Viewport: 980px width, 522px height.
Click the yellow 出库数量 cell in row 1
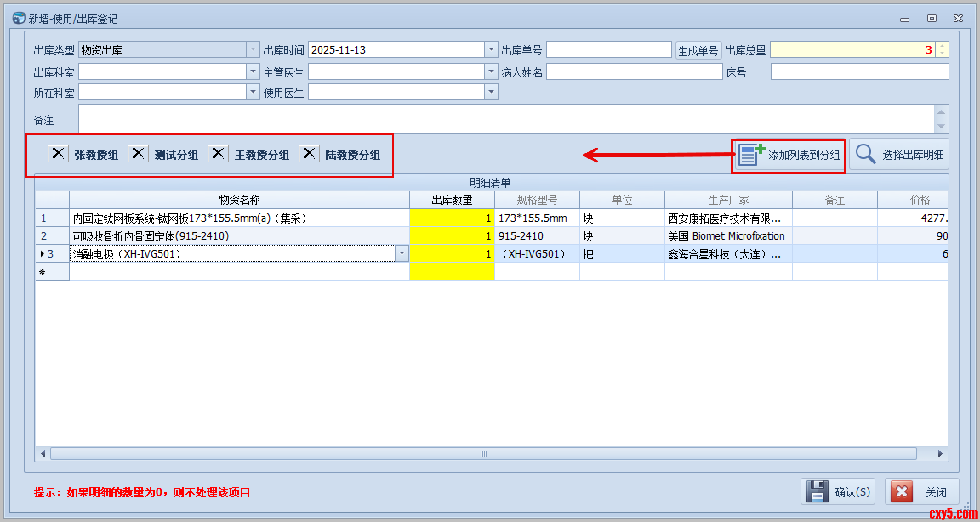point(452,218)
